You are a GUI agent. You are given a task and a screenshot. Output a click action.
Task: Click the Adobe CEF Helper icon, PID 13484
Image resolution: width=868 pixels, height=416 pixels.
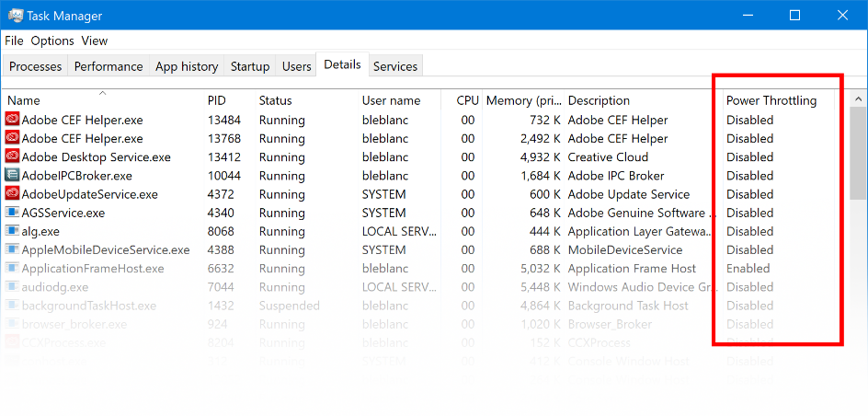pyautogui.click(x=13, y=120)
